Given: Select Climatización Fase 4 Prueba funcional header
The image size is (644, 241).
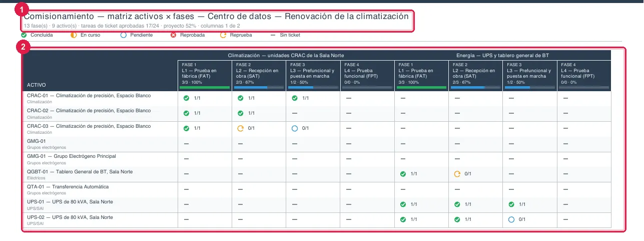Looking at the screenshot, I should [367, 76].
